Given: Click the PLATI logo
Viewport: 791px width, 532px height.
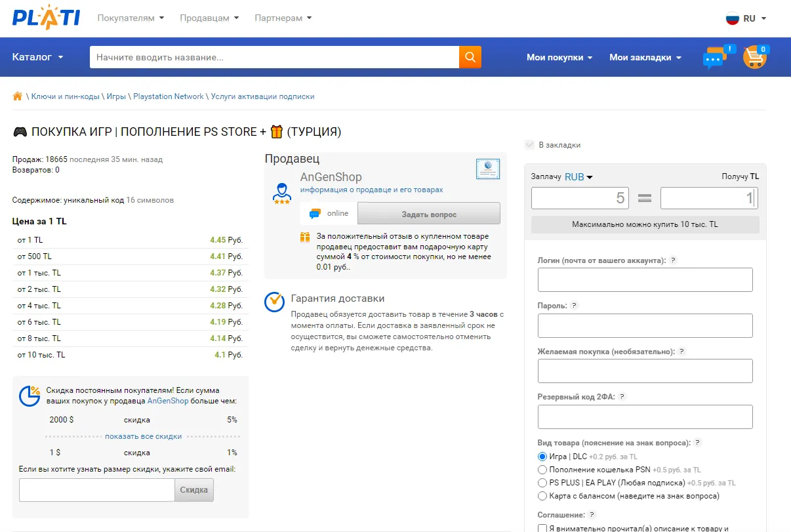Looking at the screenshot, I should (46, 18).
